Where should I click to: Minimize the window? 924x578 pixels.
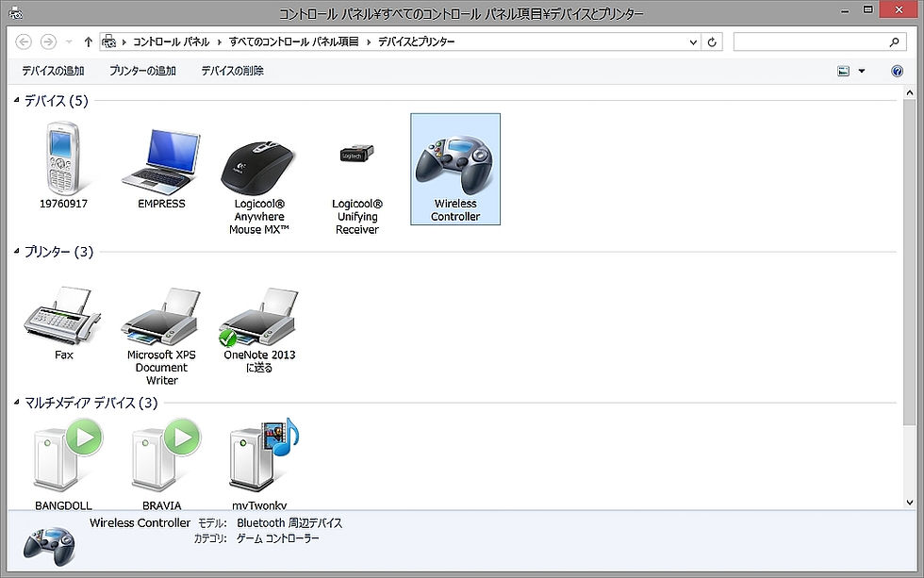point(845,10)
